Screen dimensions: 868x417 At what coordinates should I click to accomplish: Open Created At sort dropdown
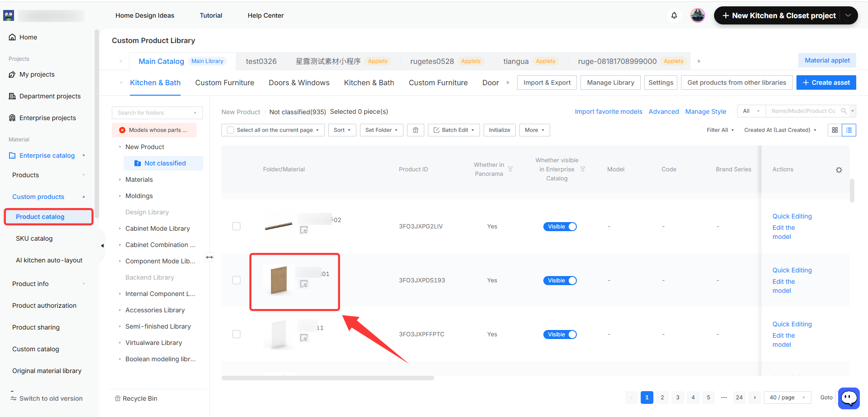click(781, 130)
